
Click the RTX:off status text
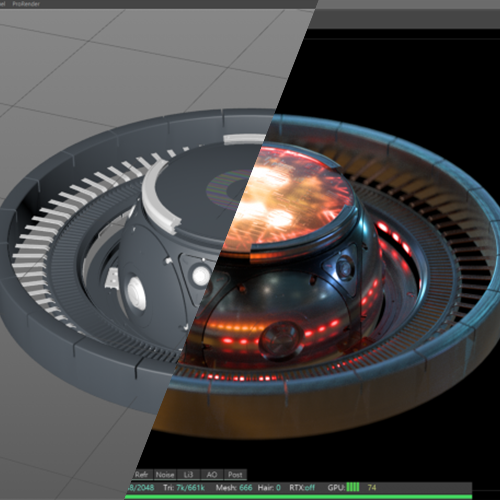(x=302, y=488)
